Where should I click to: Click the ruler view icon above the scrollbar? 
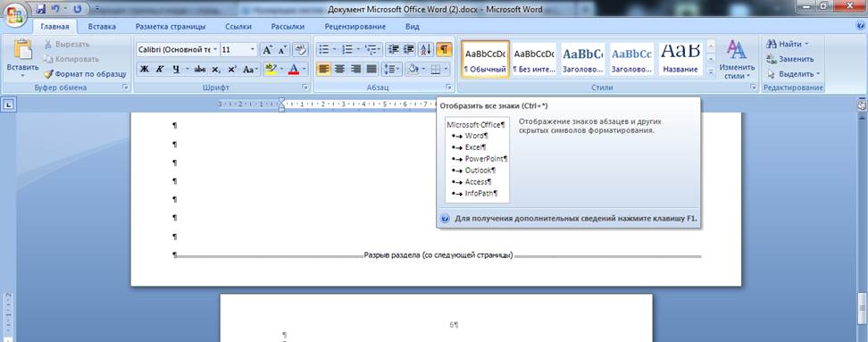862,105
